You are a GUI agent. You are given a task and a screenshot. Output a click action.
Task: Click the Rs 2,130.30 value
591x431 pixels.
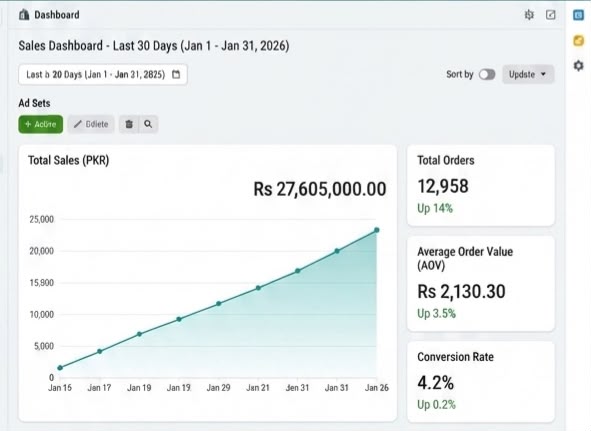[x=461, y=291]
